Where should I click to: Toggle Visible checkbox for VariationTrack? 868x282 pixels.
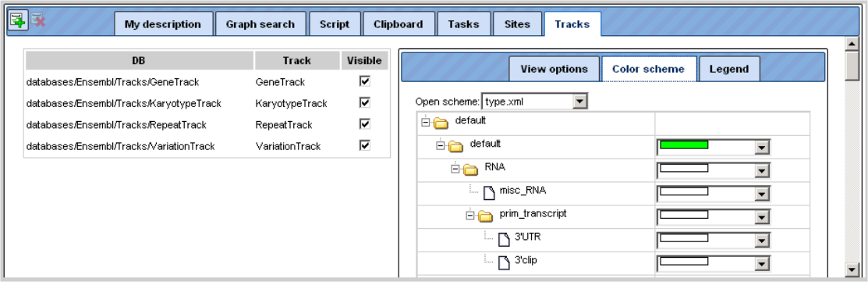click(x=365, y=145)
